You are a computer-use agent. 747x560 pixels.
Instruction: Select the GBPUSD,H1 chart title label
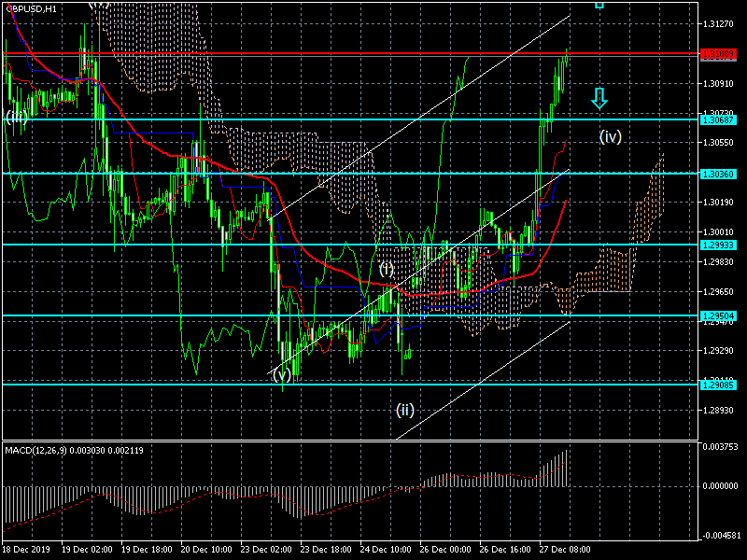coord(32,8)
